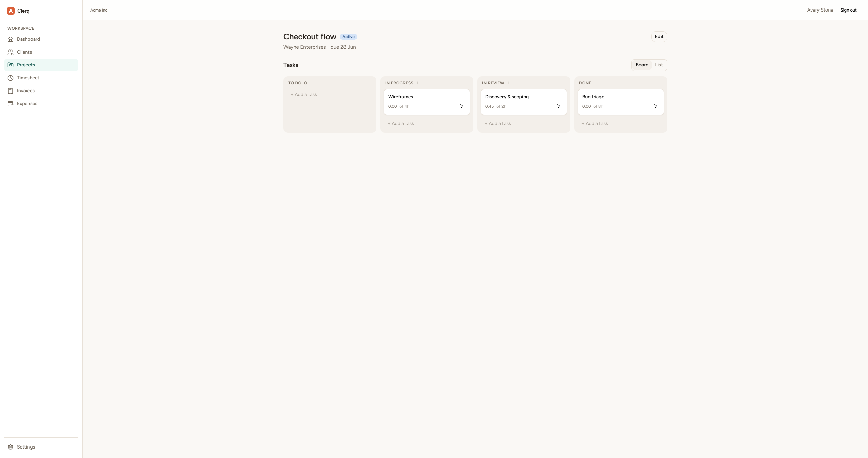Click the Expenses wallet icon
868x458 pixels.
tap(11, 104)
